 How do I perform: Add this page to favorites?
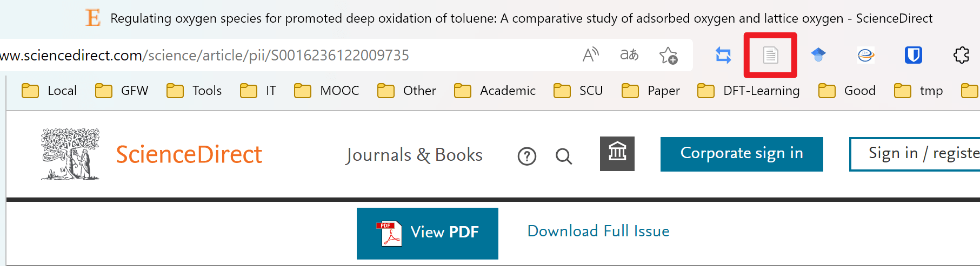point(668,55)
